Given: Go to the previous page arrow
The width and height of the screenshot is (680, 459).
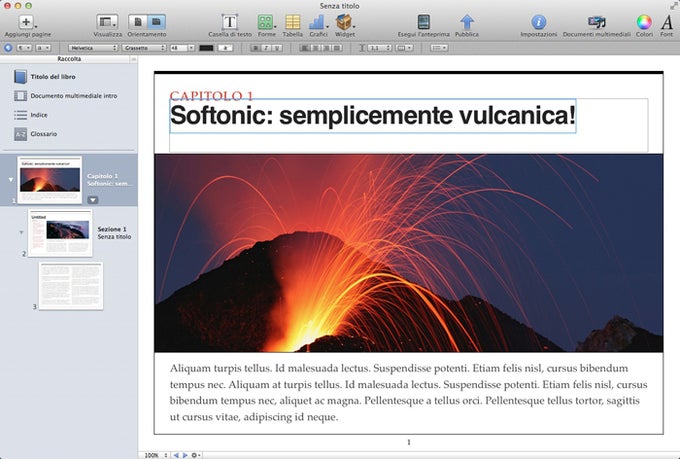Looking at the screenshot, I should point(176,455).
